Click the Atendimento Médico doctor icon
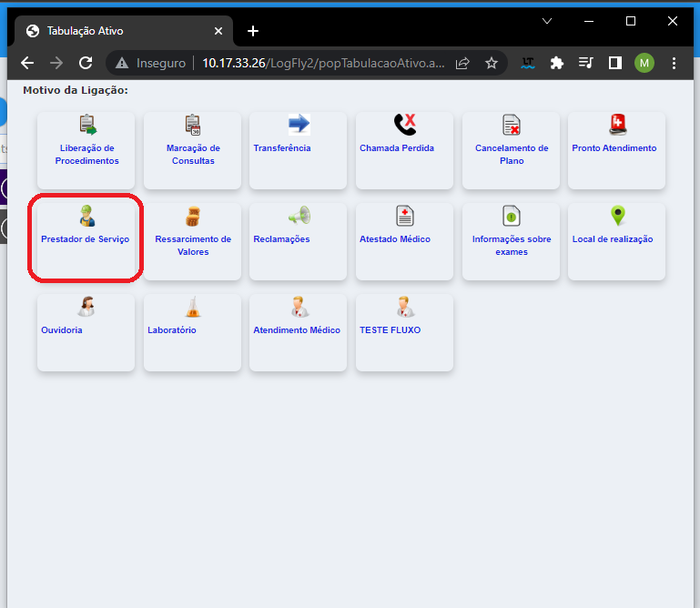The height and width of the screenshot is (608, 700). pos(299,307)
